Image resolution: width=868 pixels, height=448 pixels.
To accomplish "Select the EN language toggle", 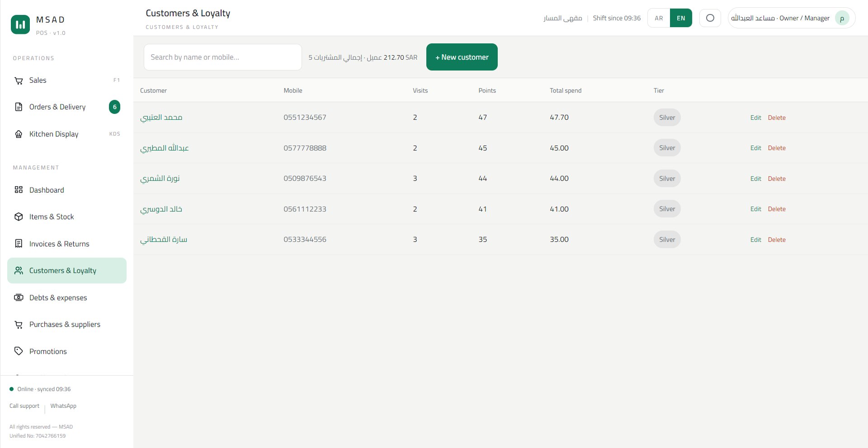I will click(x=681, y=18).
